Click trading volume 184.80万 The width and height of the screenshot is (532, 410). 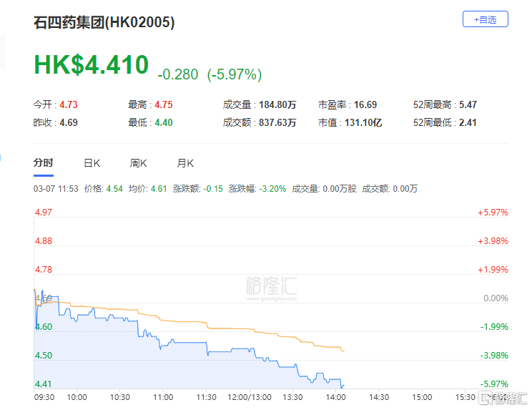[277, 104]
